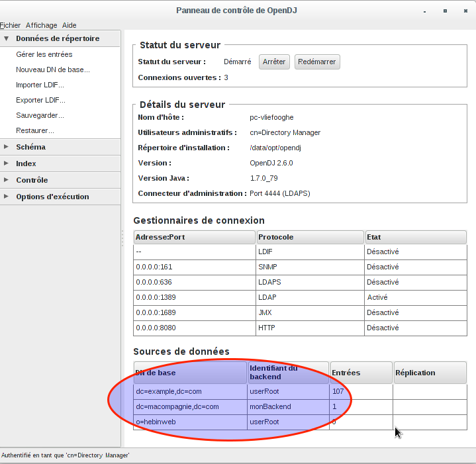Expand the Contrôle section
Viewport: 476px width, 464px height.
[60, 180]
